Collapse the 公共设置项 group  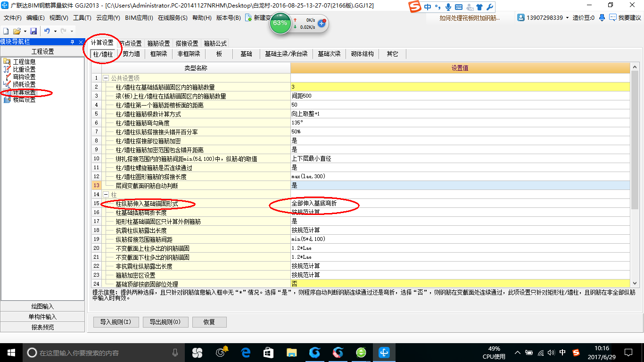pyautogui.click(x=106, y=78)
